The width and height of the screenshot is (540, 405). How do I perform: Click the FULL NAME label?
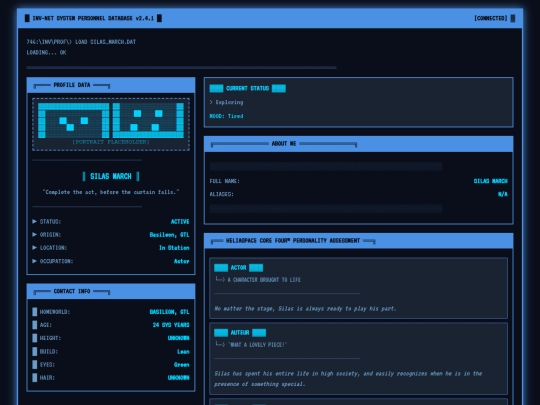224,181
